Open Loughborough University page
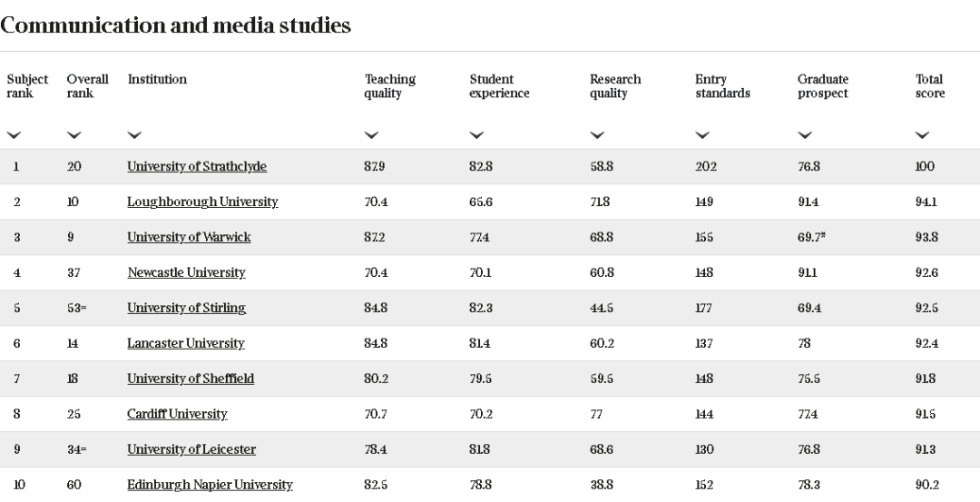This screenshot has height=502, width=980. point(202,202)
